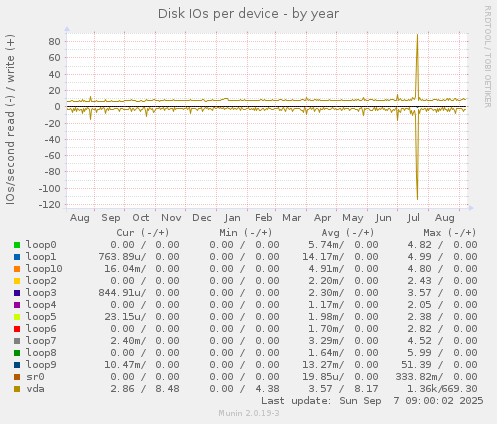Click the vda max value '1.36k/669.30'
497x424 pixels.
tap(442, 389)
